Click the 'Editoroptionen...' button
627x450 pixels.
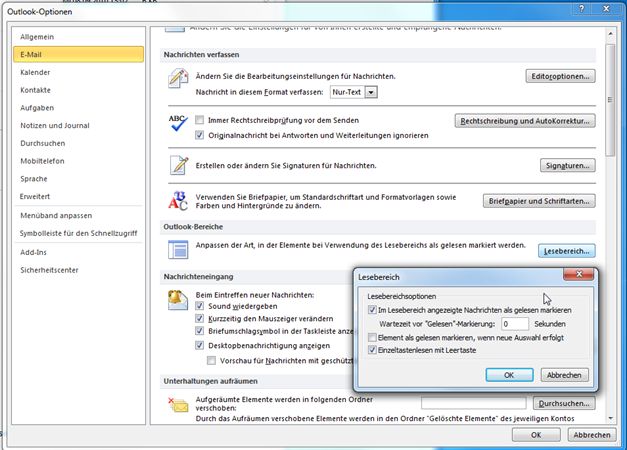pos(560,76)
